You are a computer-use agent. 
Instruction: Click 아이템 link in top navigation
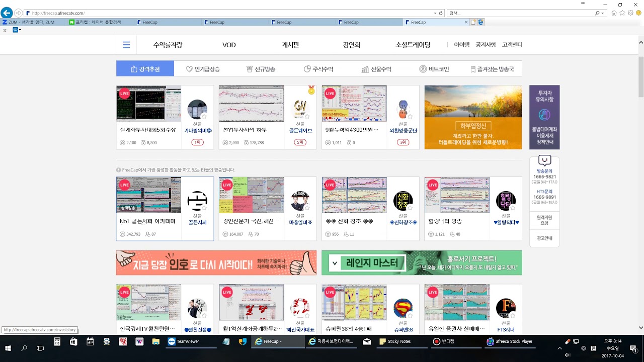click(461, 45)
